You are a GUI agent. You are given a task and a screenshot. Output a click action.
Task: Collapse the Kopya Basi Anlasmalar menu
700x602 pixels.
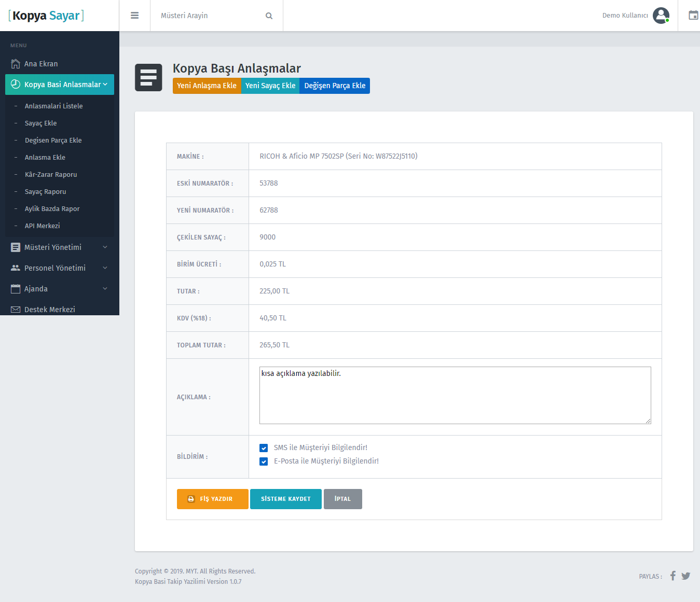point(60,85)
